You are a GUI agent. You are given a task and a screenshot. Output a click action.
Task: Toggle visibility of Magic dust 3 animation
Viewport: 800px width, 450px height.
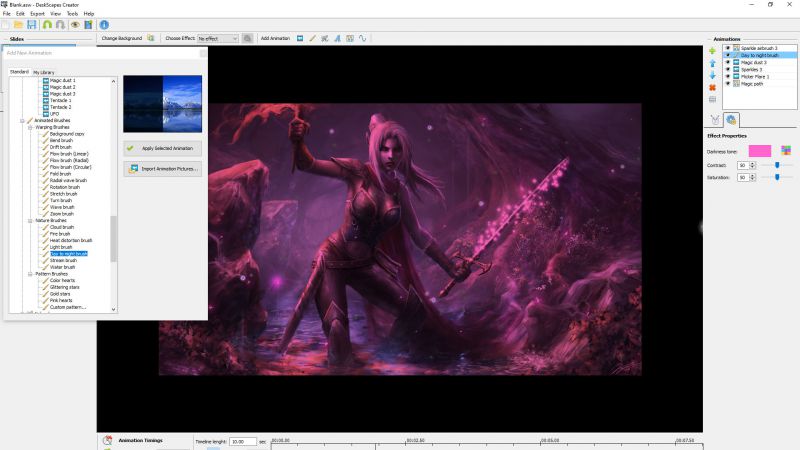pos(728,62)
